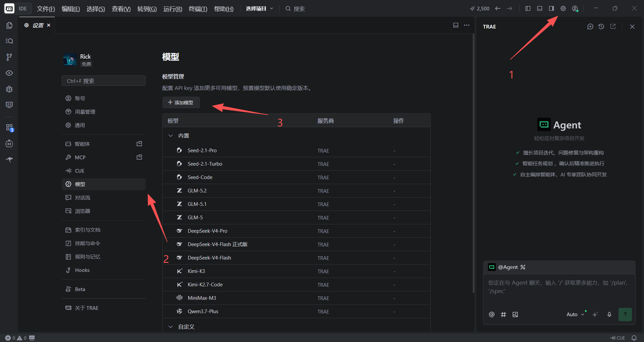Open chat history clock icon

point(601,26)
